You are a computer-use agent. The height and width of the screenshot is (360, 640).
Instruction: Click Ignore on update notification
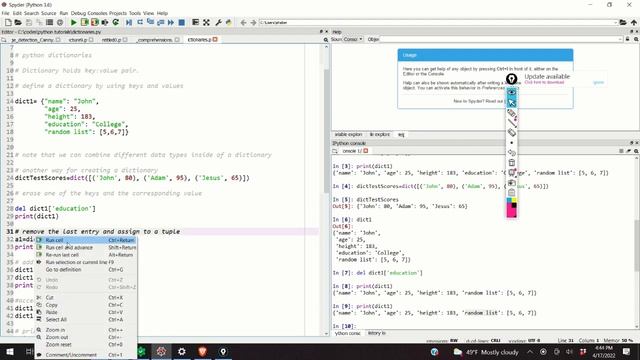click(598, 82)
